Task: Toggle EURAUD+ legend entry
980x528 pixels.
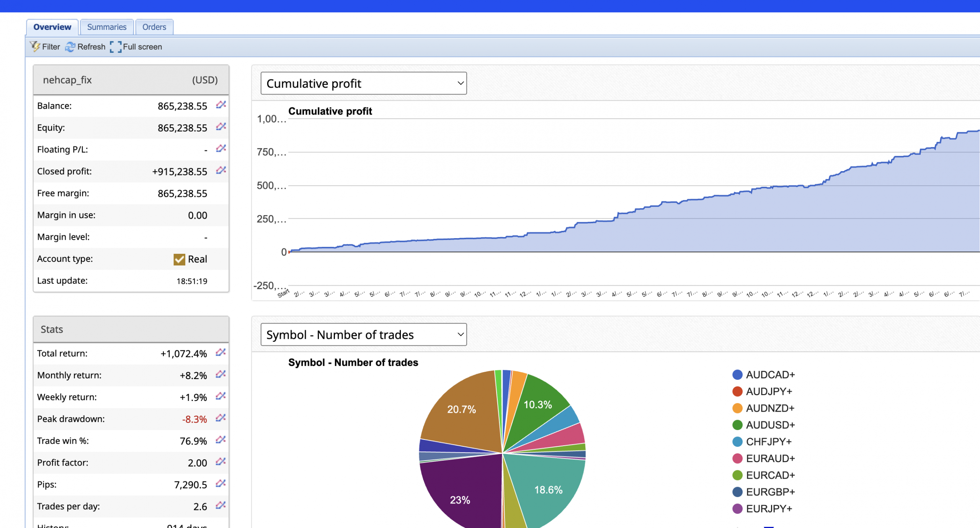Action: (x=770, y=458)
